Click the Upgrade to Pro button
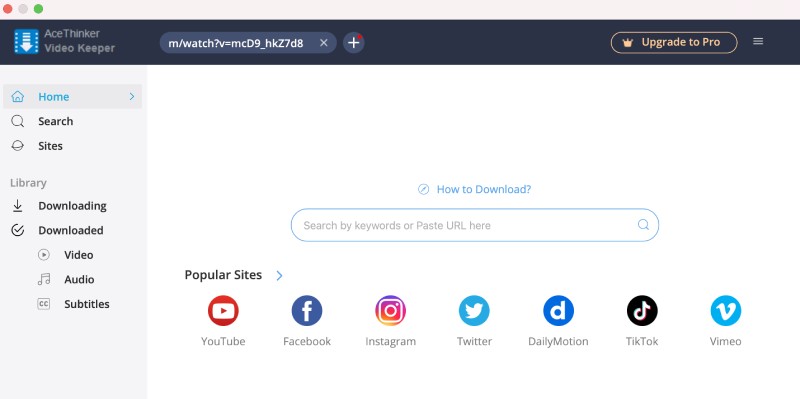This screenshot has height=399, width=800. pyautogui.click(x=674, y=42)
